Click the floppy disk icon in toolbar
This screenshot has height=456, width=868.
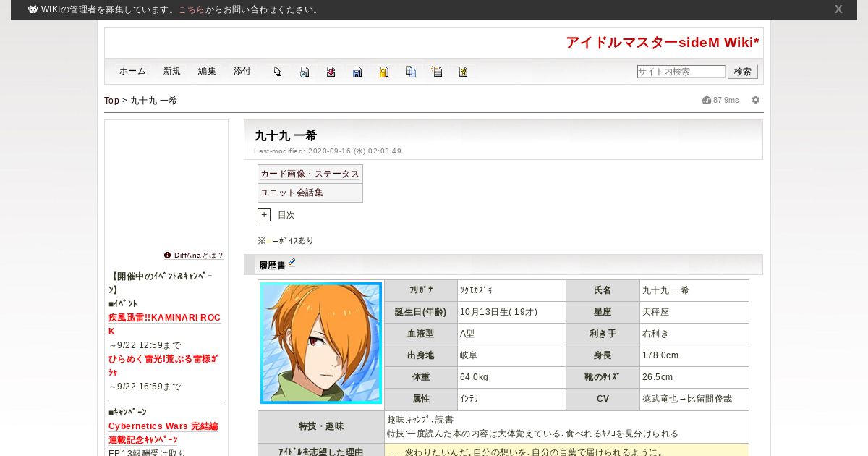(357, 72)
